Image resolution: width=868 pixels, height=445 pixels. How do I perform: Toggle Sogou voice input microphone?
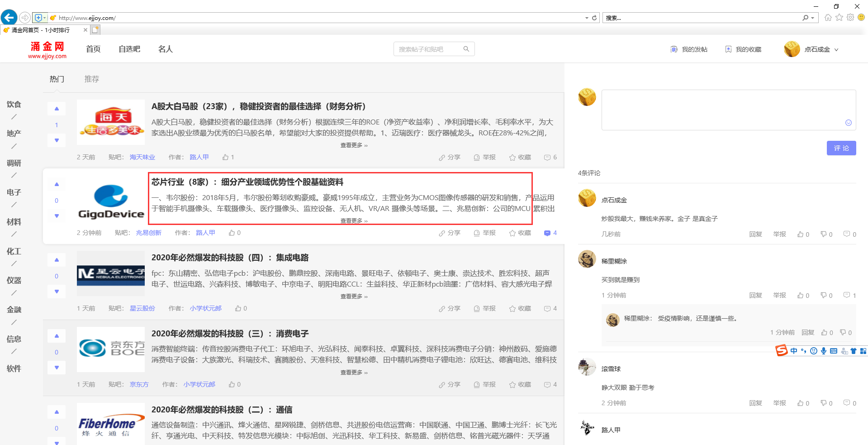coord(824,351)
